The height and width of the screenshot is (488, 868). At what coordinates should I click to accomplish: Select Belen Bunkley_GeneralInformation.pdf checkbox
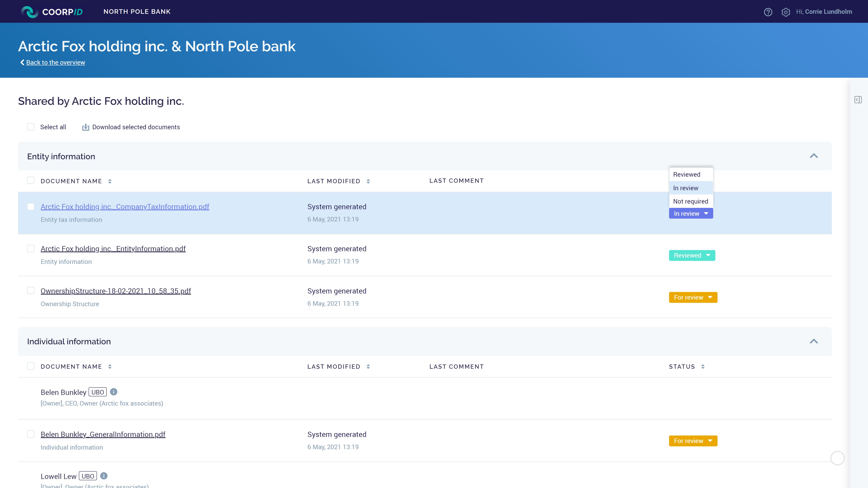(31, 434)
